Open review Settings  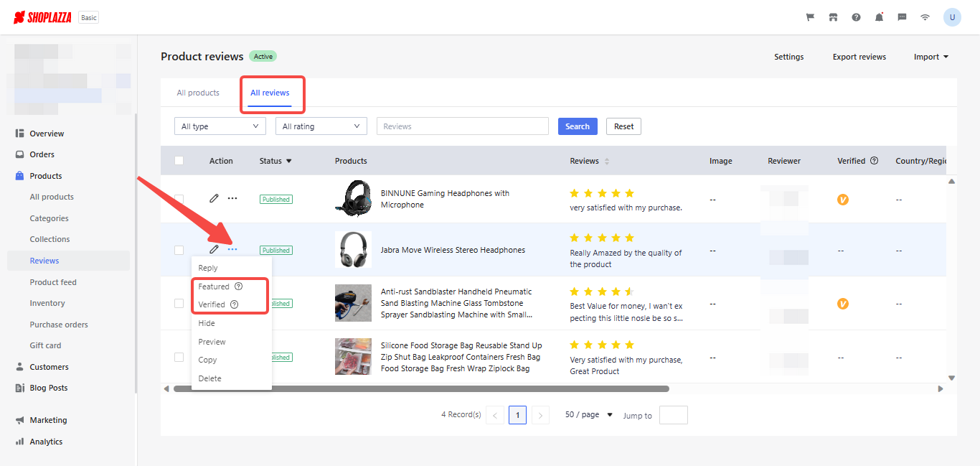789,57
